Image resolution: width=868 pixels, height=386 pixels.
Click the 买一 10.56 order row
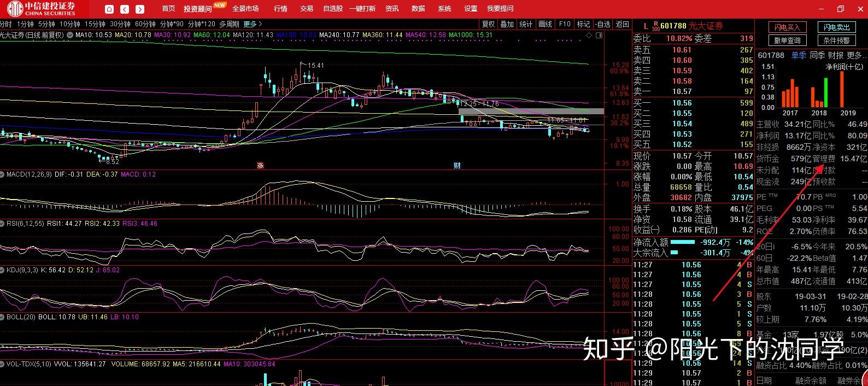(x=693, y=103)
